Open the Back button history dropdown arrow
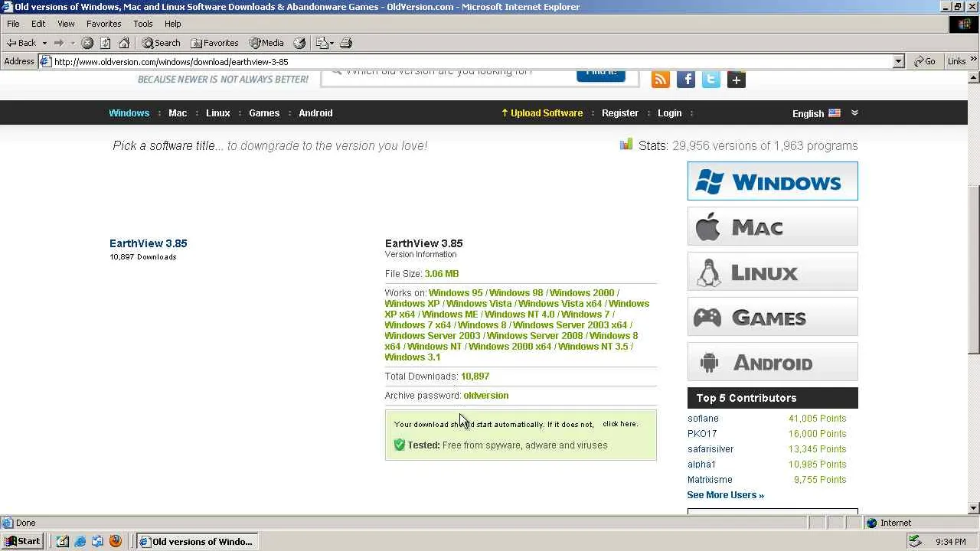Image resolution: width=980 pixels, height=551 pixels. pyautogui.click(x=44, y=43)
